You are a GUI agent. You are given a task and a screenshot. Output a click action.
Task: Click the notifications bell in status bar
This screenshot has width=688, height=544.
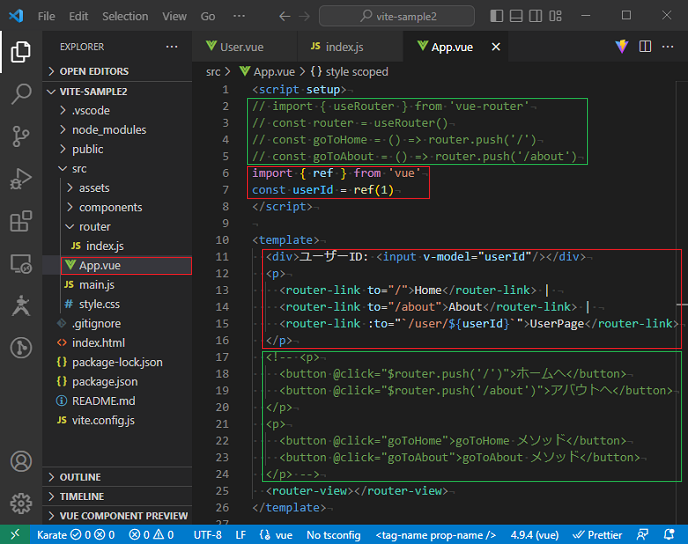pyautogui.click(x=669, y=534)
